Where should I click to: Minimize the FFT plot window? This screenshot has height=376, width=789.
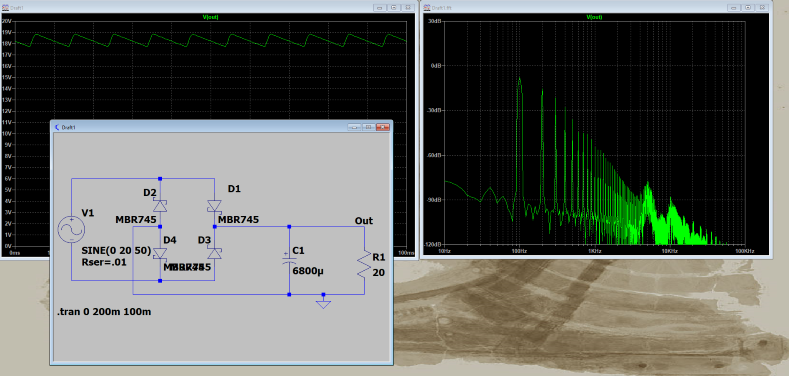coord(735,8)
